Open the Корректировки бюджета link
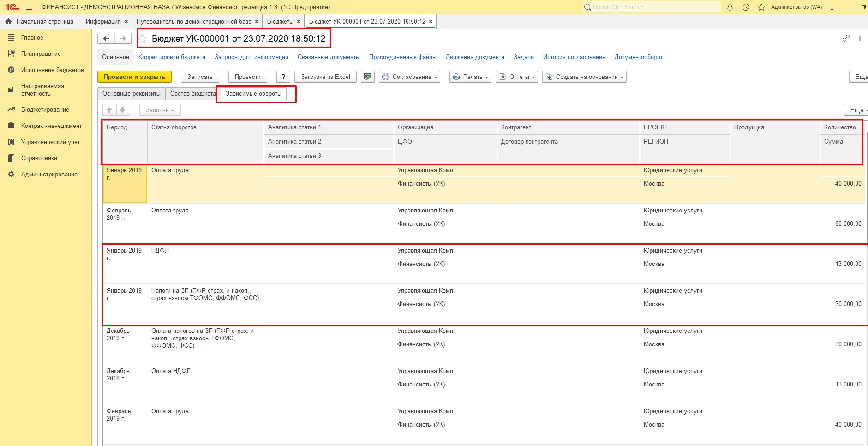 (x=172, y=57)
